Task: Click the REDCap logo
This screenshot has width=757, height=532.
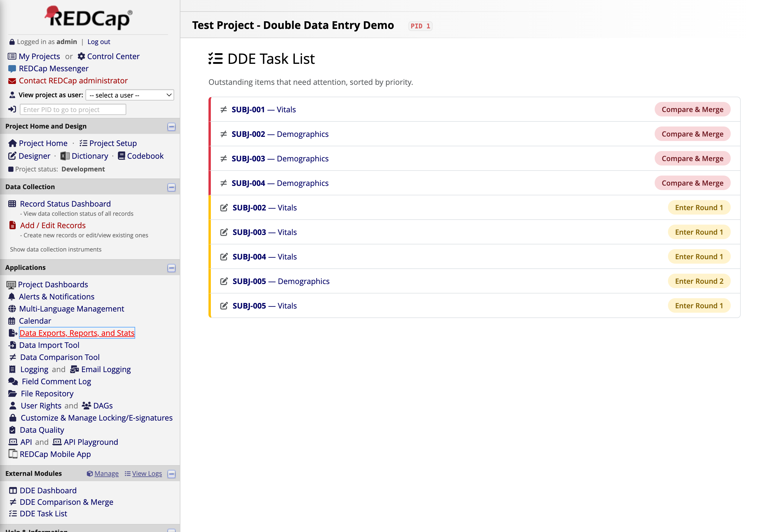Action: (x=89, y=17)
